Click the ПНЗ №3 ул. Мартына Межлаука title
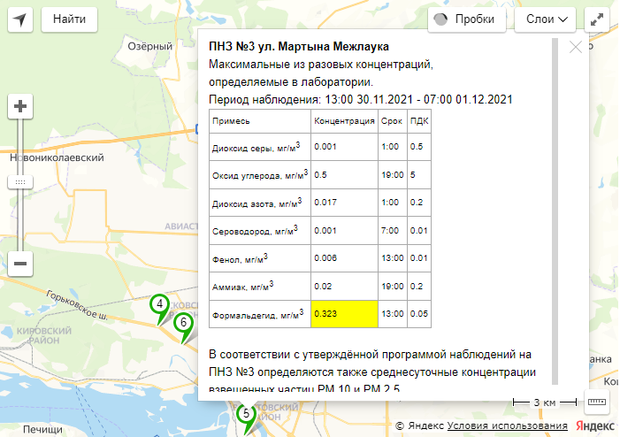The image size is (620, 437). coord(299,47)
